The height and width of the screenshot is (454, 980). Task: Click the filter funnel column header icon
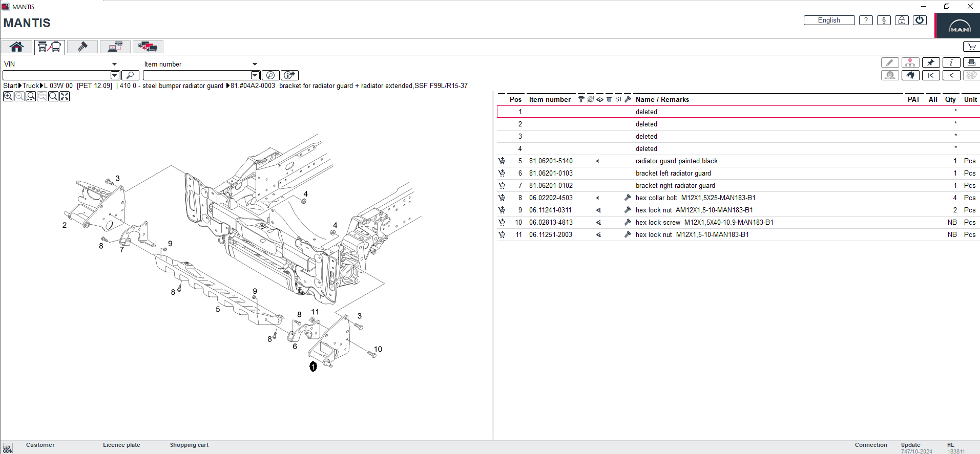click(581, 99)
